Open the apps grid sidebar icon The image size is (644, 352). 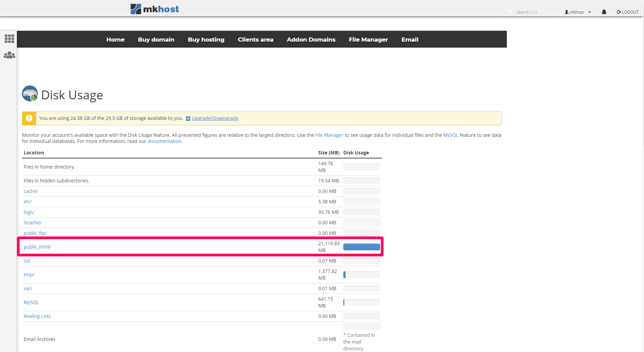pyautogui.click(x=9, y=39)
